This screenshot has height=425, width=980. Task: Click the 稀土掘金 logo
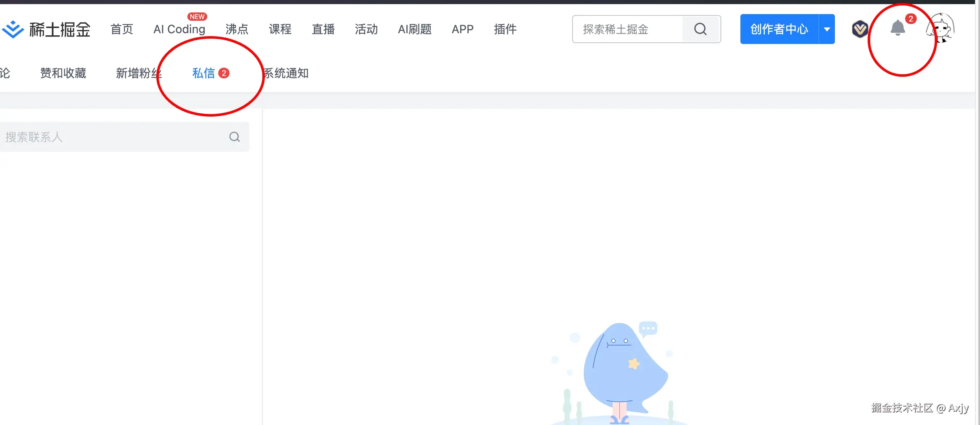coord(46,29)
